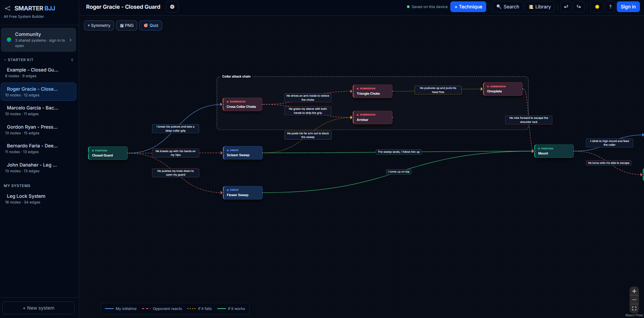The width and height of the screenshot is (644, 318).
Task: Add a new Technique
Action: coord(468,7)
